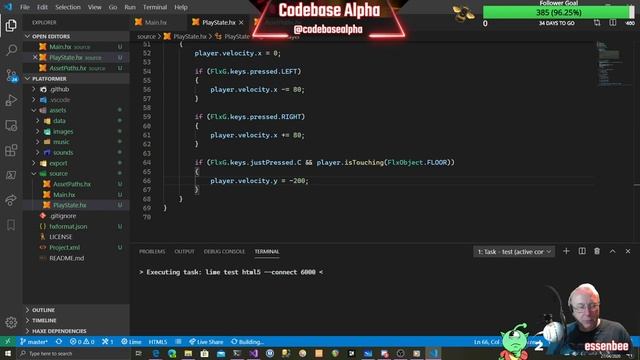The image size is (640, 360).
Task: Open the Bookmarks activity icon
Action: point(11,225)
